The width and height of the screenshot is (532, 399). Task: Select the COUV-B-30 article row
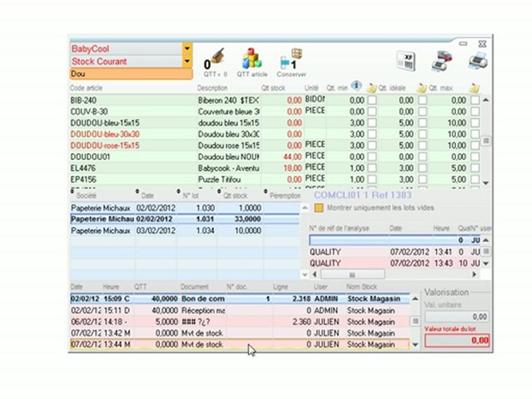point(275,111)
